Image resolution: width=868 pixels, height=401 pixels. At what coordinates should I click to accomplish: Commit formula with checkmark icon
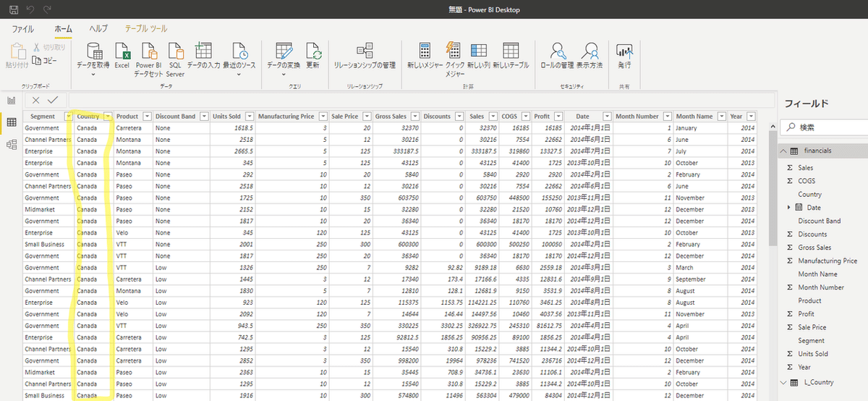click(x=53, y=100)
